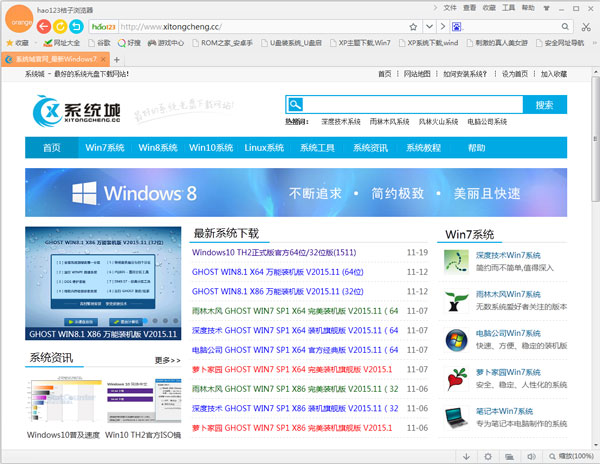Open a new tab with plus button
This screenshot has height=464, width=600.
(x=117, y=60)
